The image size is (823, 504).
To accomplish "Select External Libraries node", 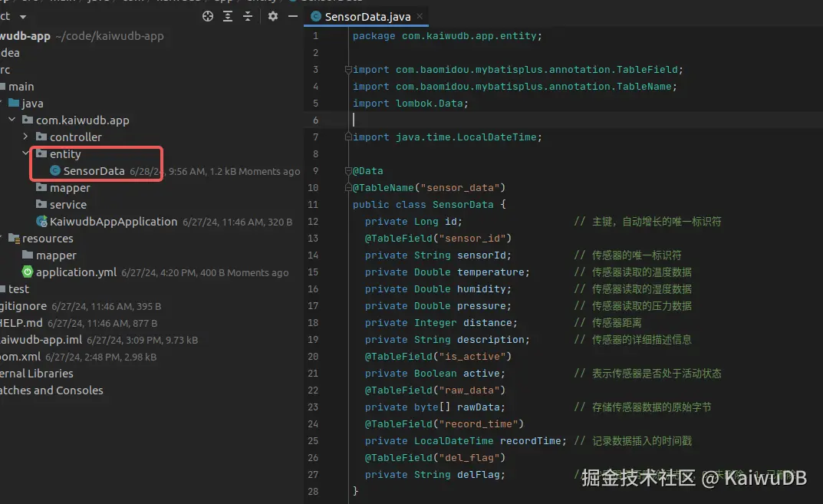I will 37,374.
